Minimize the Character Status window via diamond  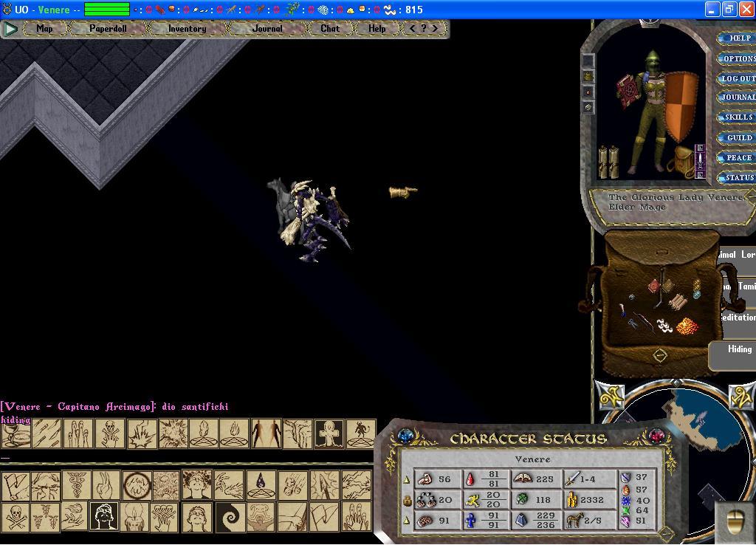(666, 533)
